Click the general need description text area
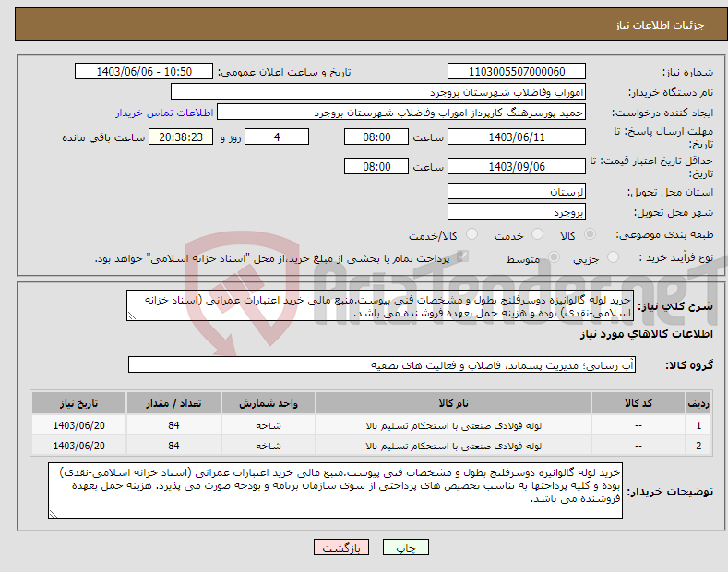The height and width of the screenshot is (572, 728). (380, 305)
